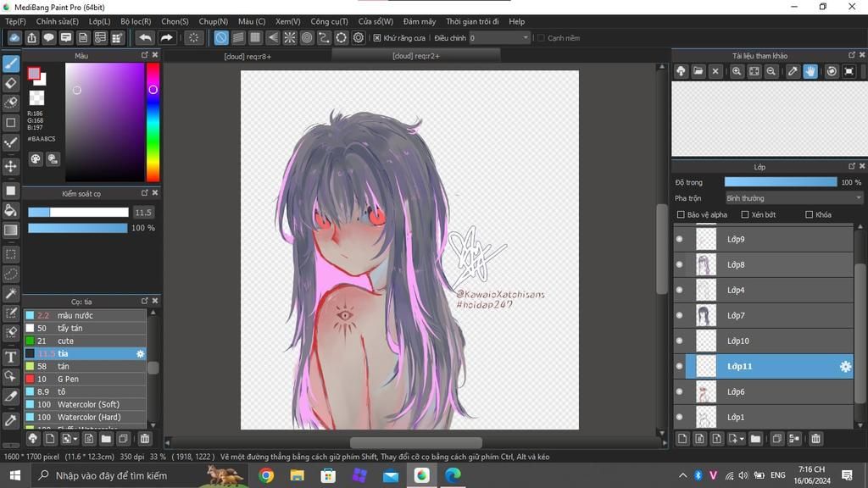Open Pha trộn blend mode dropdown
This screenshot has width=868, height=488.
[x=793, y=198]
